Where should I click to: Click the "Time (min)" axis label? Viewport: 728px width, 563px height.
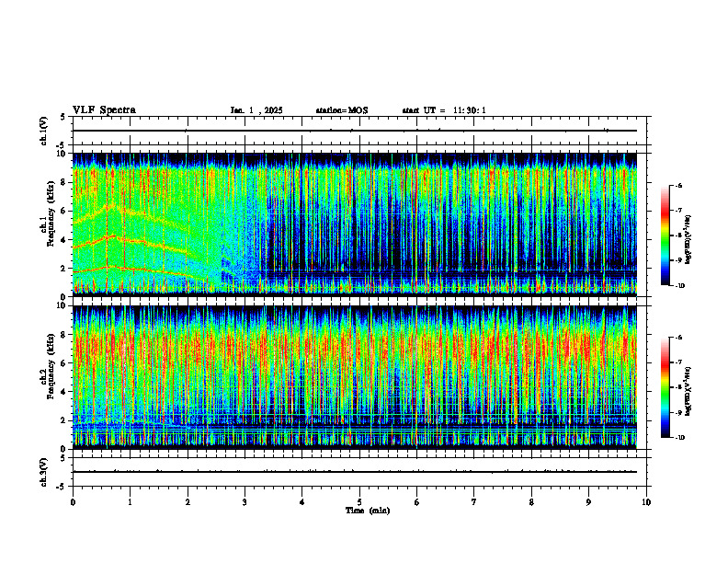click(368, 511)
